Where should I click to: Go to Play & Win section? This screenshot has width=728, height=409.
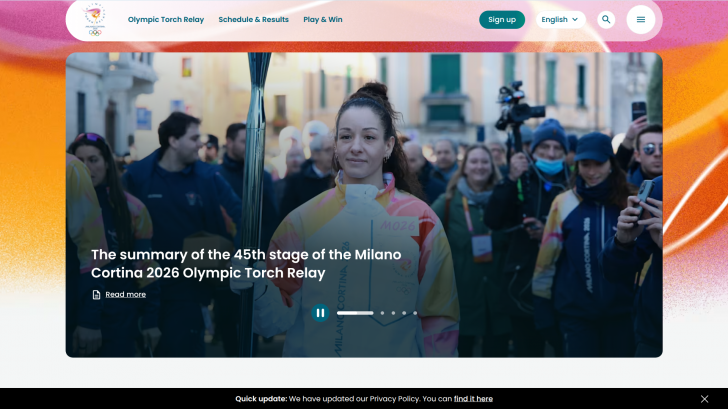(323, 20)
